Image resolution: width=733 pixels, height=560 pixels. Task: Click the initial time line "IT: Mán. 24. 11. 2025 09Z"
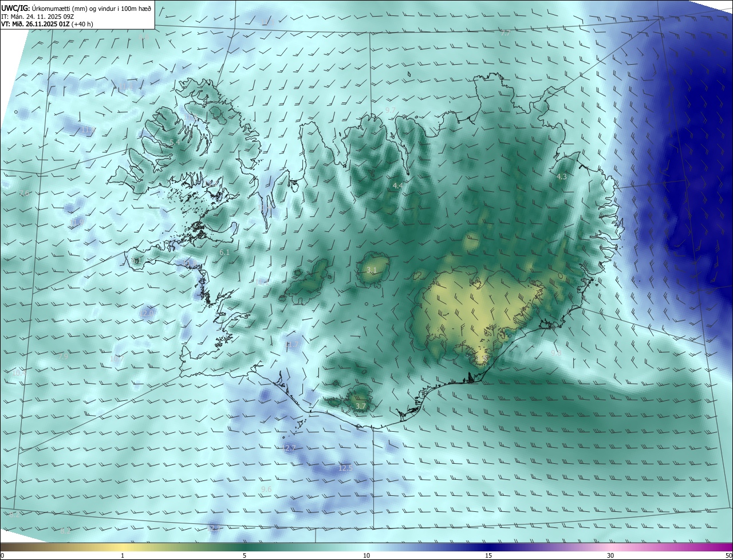(38, 17)
